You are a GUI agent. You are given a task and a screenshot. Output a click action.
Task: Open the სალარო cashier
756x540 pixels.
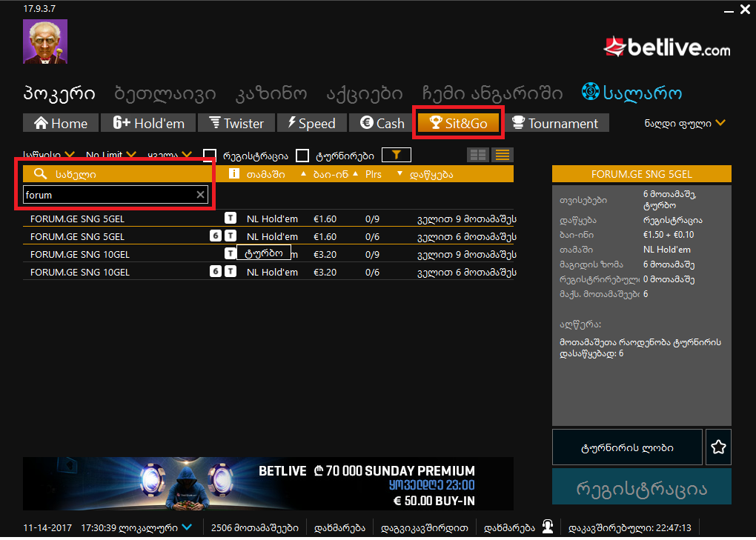pyautogui.click(x=642, y=93)
